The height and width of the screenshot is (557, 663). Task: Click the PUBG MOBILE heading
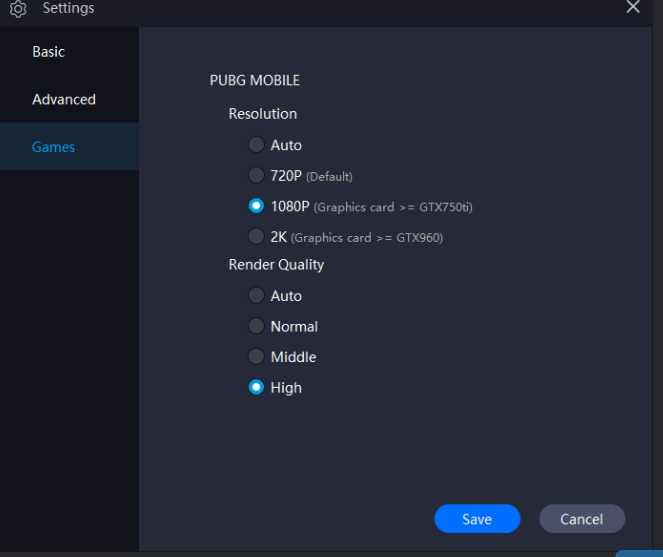255,80
